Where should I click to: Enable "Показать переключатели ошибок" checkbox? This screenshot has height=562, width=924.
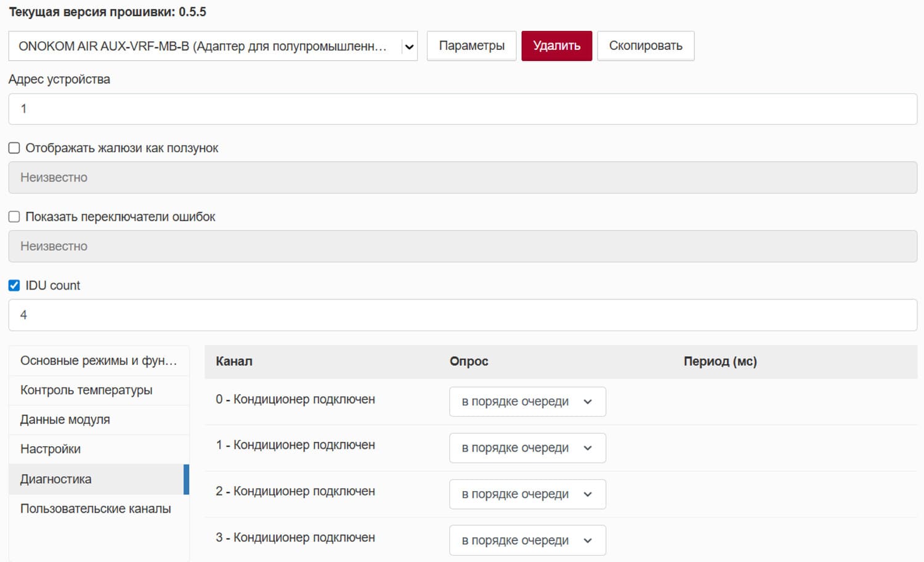coord(14,216)
